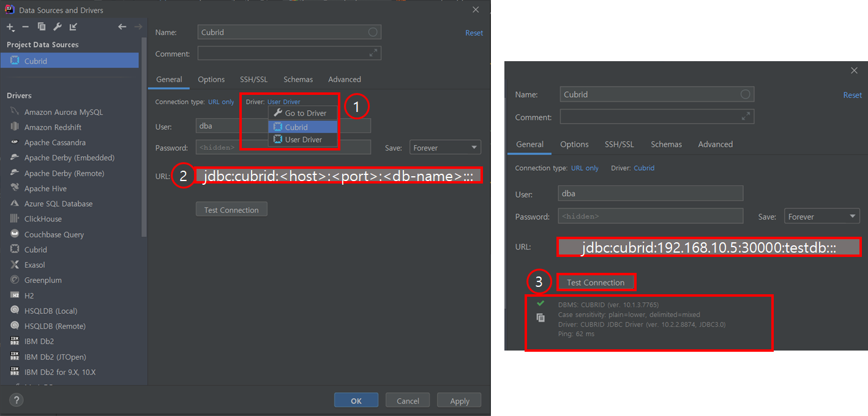Click 'Cubrid' driver link in right panel
868x416 pixels.
coord(644,168)
